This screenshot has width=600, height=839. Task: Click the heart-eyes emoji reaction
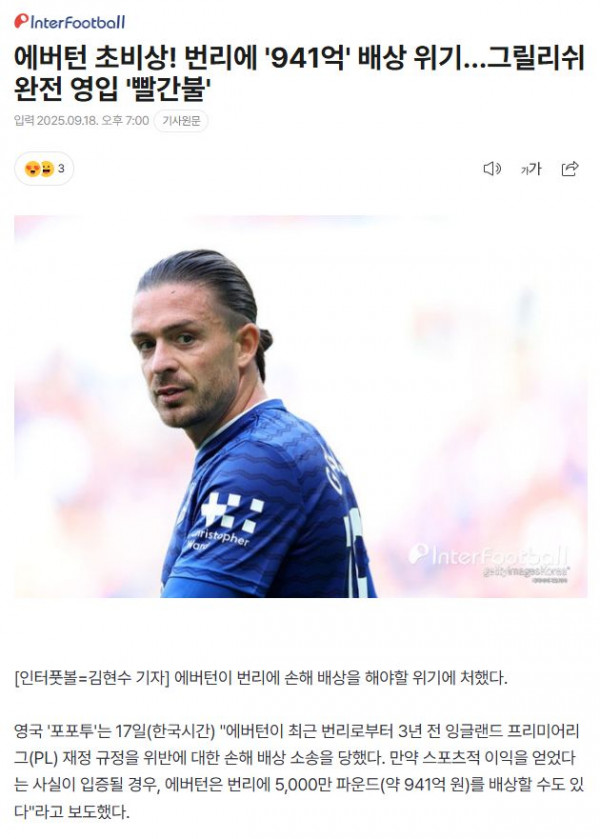[32, 169]
